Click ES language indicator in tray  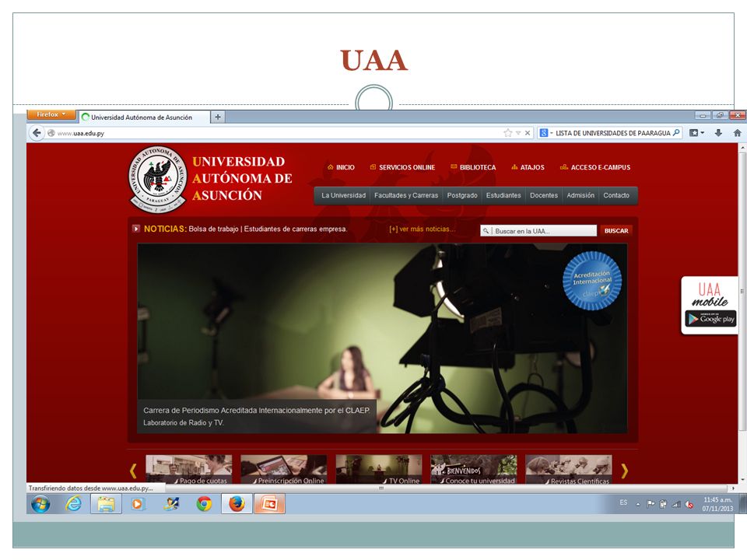click(x=623, y=503)
